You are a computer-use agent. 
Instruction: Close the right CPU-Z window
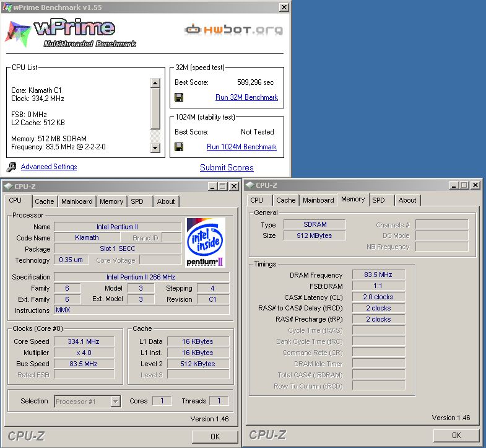point(475,185)
